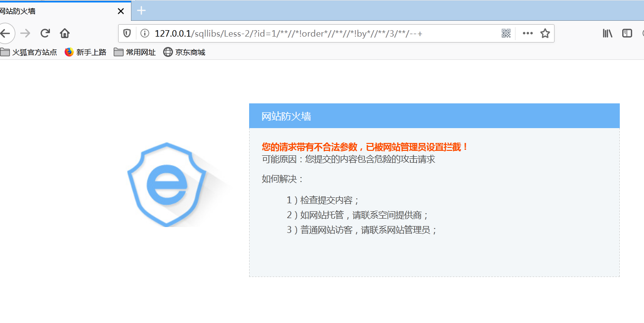The image size is (644, 323).
Task: Show site information icon in address bar
Action: (145, 33)
